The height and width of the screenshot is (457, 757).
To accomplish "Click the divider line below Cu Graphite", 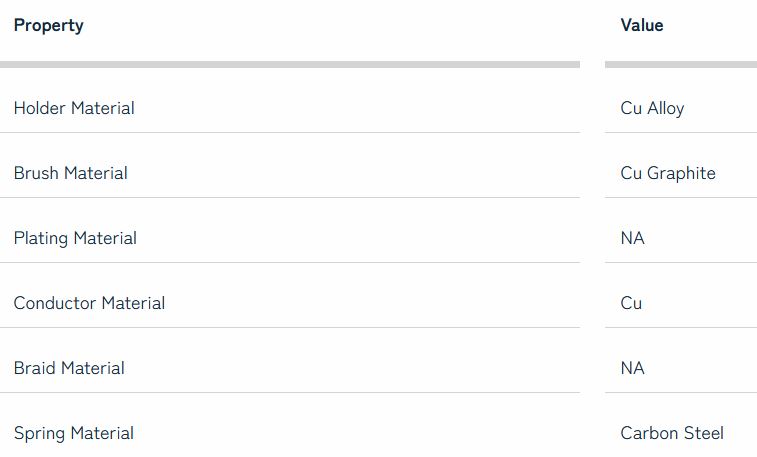I will click(680, 197).
